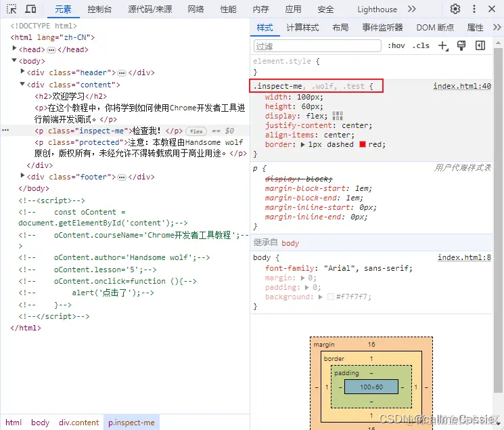Expand the head element node
Viewport: 504px width, 430px height.
(14, 48)
